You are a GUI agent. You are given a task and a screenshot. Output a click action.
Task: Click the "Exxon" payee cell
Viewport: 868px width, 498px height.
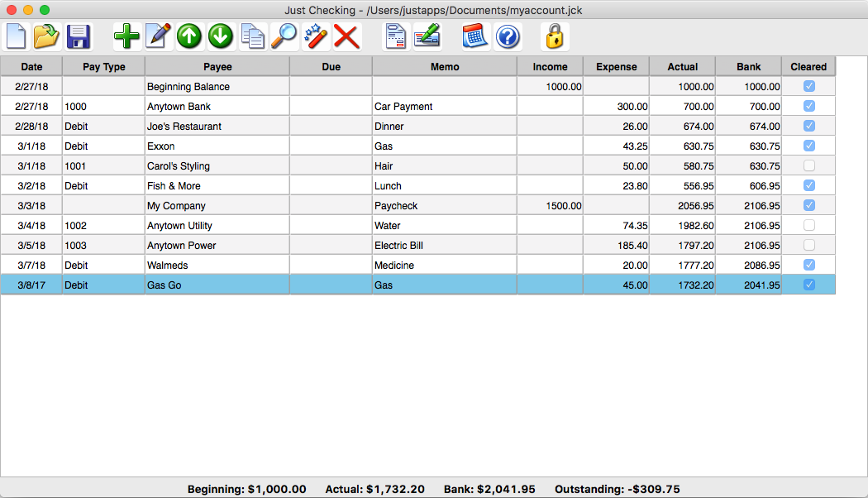coord(217,146)
